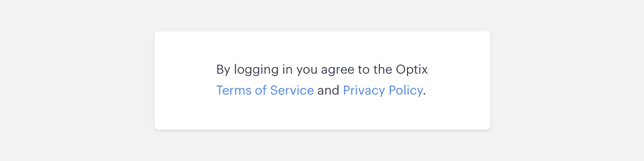Click the word "By" starting the sentence
The height and width of the screenshot is (161, 644).
pyautogui.click(x=223, y=70)
